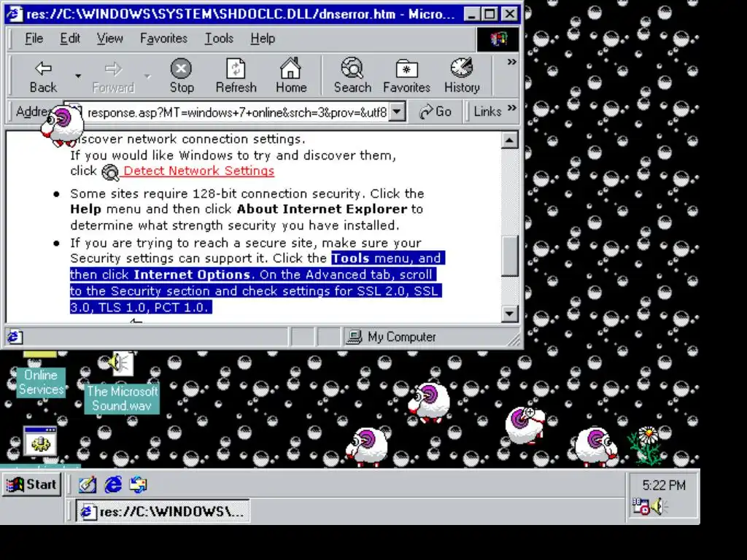Click the sheep over the address bar
Image resolution: width=747 pixels, height=560 pixels.
pos(63,125)
